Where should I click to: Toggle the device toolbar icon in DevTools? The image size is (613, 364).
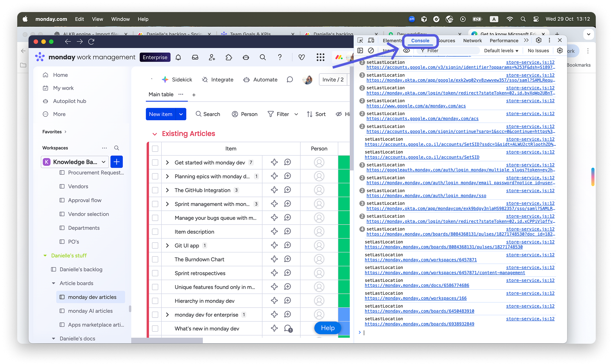(x=371, y=40)
